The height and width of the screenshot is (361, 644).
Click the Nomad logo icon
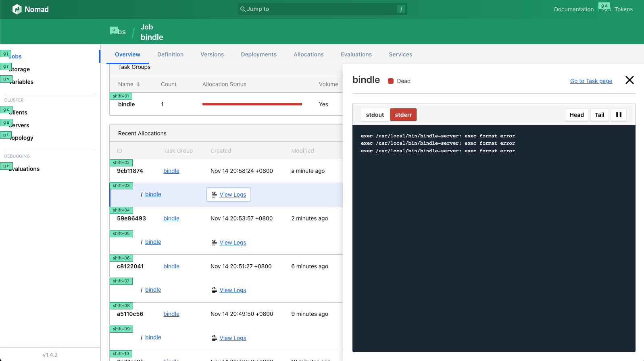pyautogui.click(x=17, y=9)
